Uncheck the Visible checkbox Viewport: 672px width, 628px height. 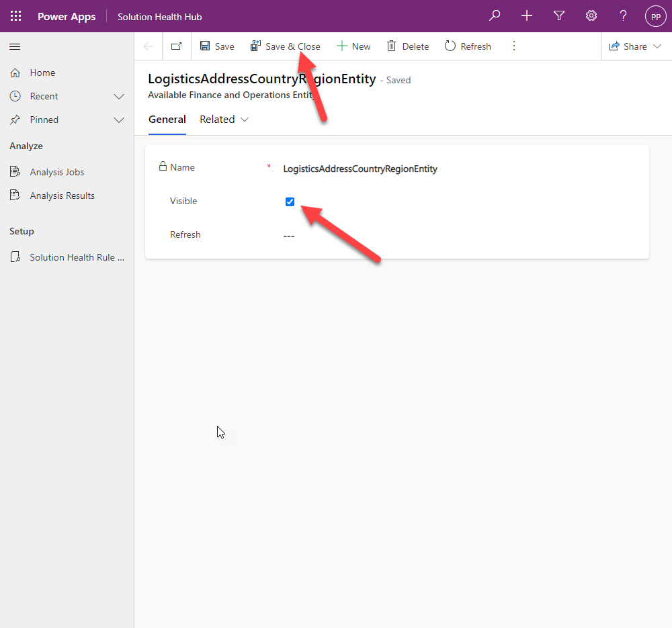290,201
